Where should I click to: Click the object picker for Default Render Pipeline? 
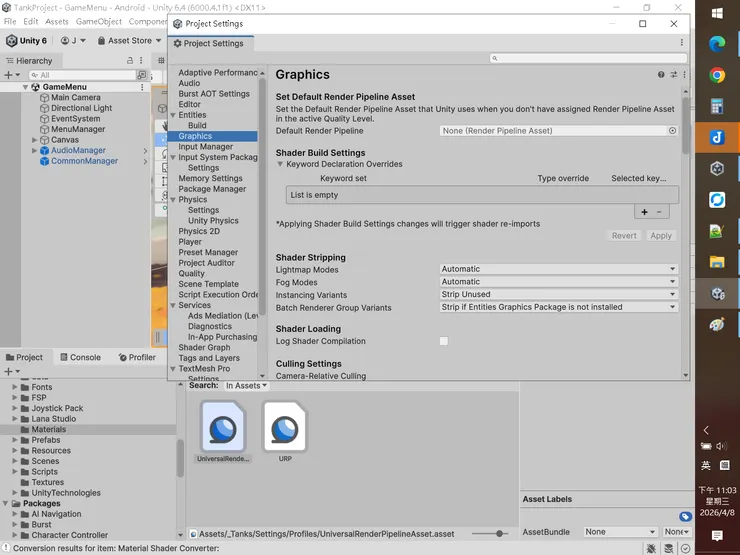pos(672,131)
